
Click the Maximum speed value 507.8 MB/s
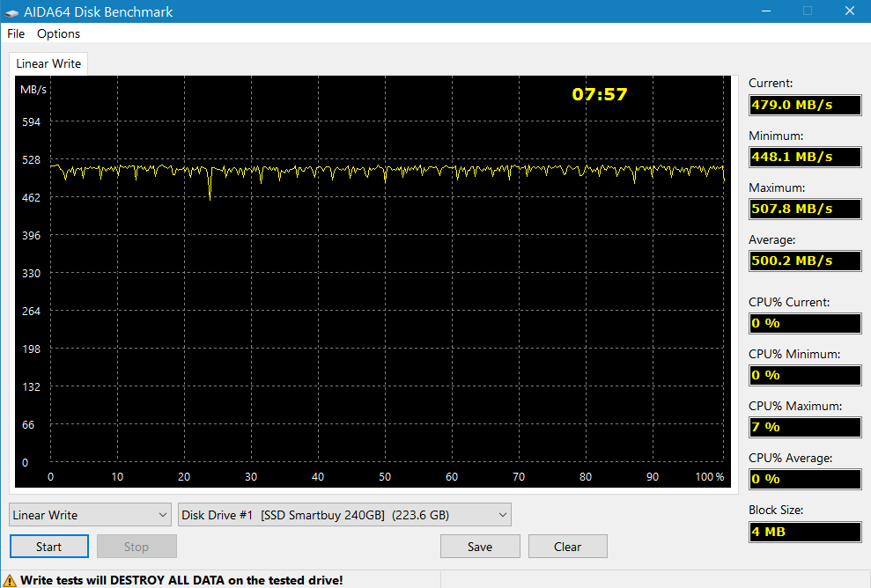pos(805,209)
